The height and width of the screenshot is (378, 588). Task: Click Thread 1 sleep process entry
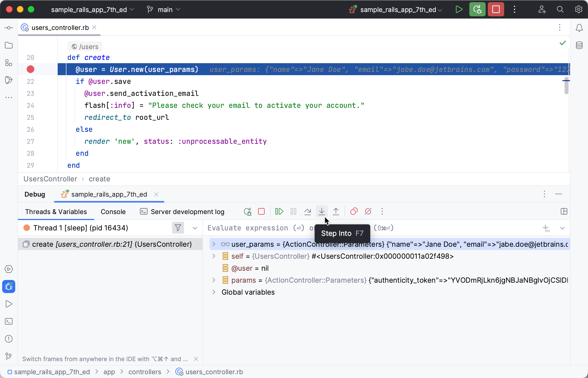[80, 228]
